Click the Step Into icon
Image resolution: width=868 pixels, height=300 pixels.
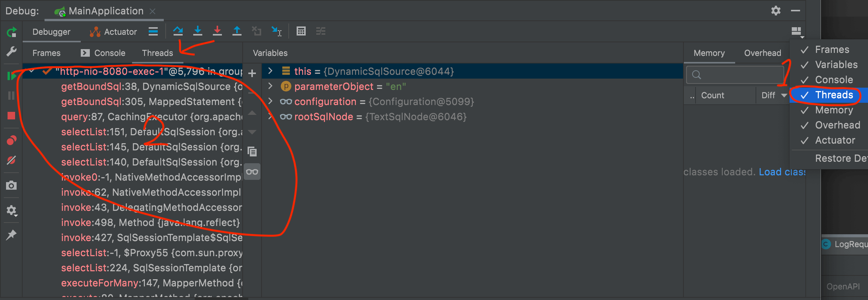click(x=197, y=31)
